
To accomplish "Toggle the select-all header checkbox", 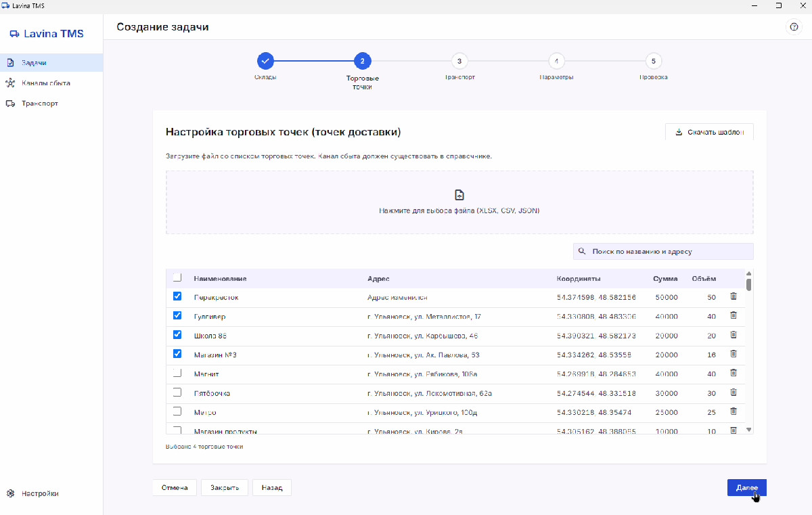I will click(177, 277).
